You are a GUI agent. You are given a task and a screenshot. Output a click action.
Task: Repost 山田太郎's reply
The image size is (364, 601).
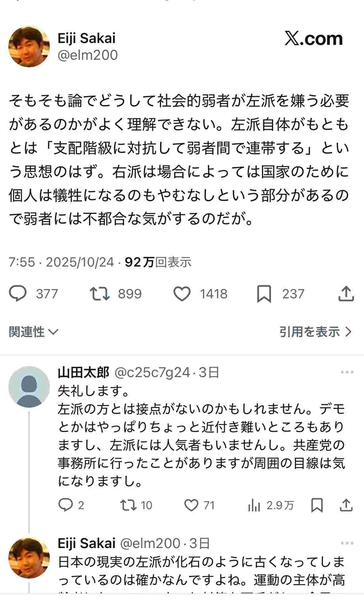pos(128,505)
